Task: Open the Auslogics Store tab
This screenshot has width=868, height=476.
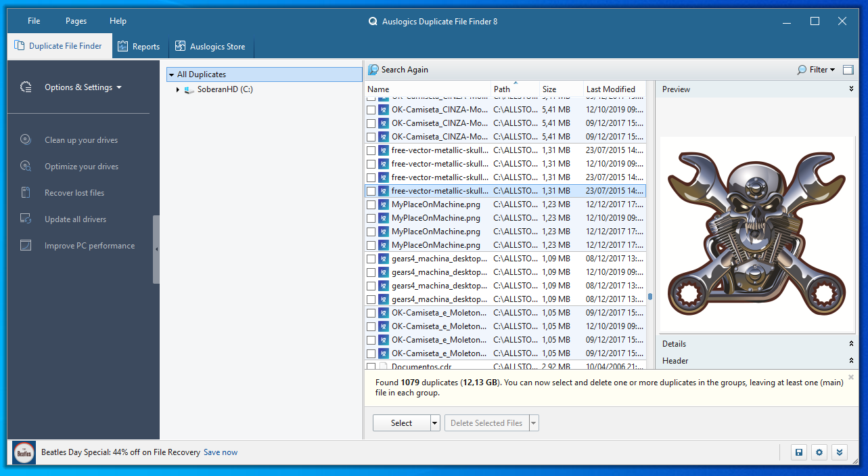Action: pos(210,47)
